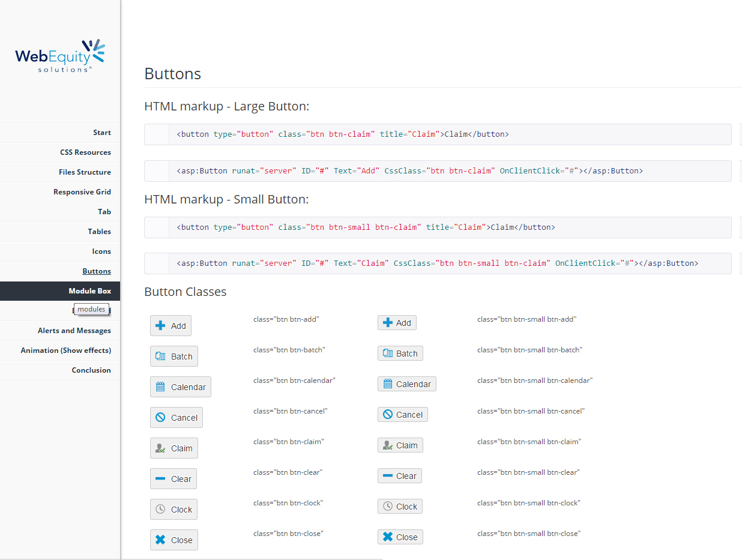Viewport: 742px width, 560px height.
Task: Go to CSS Resources in the sidebar
Action: [85, 152]
